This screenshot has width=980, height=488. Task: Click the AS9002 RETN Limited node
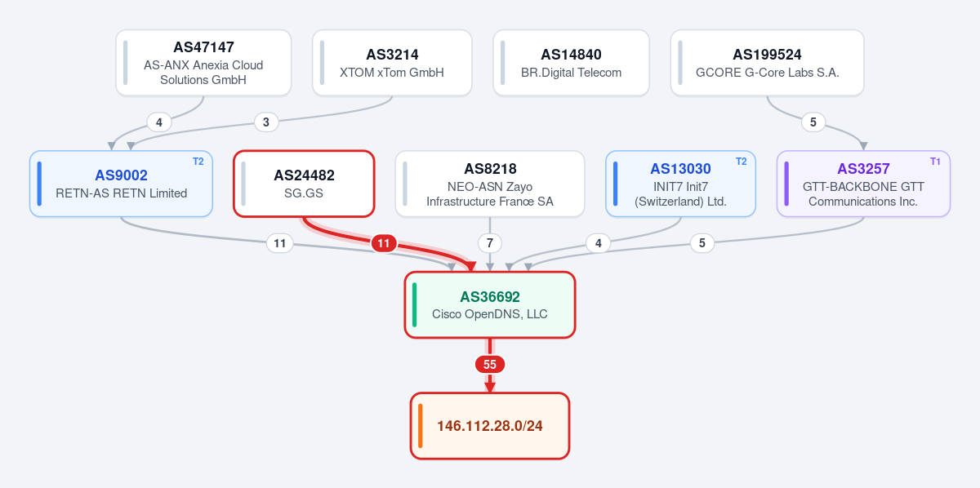(x=121, y=184)
